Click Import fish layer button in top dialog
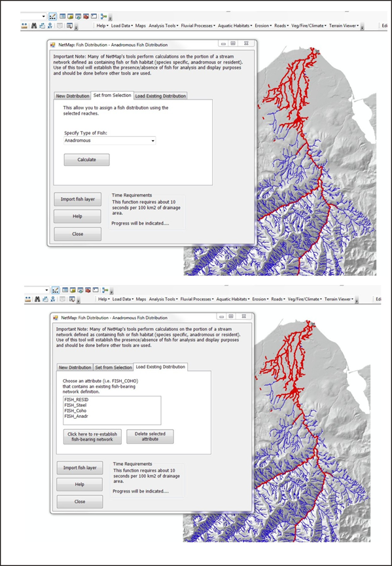 (77, 199)
